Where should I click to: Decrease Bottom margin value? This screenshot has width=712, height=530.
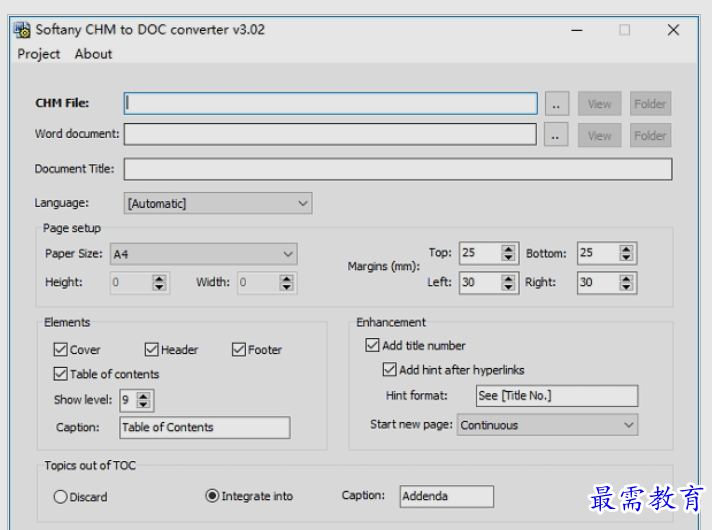coord(626,258)
